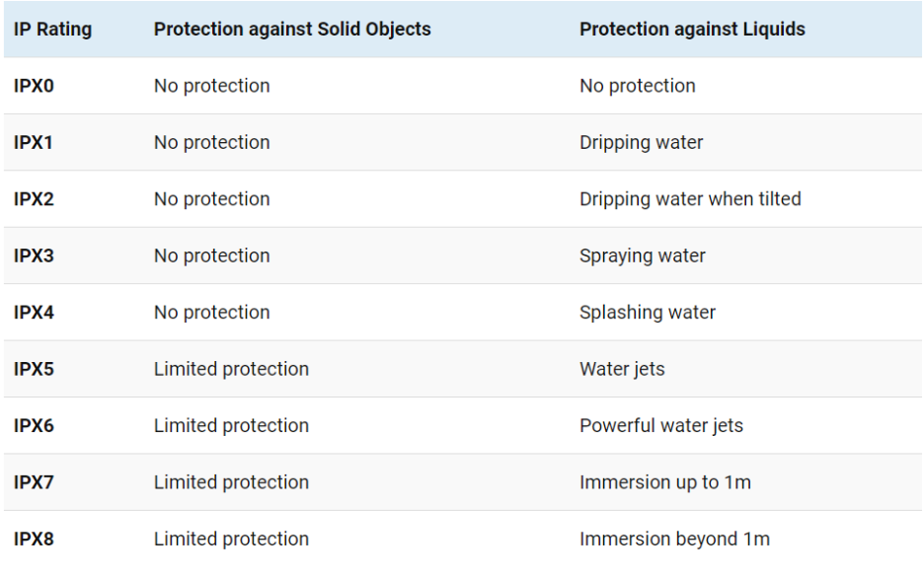Image resolution: width=924 pixels, height=579 pixels.
Task: Click the IP Rating column header
Action: coord(53,29)
